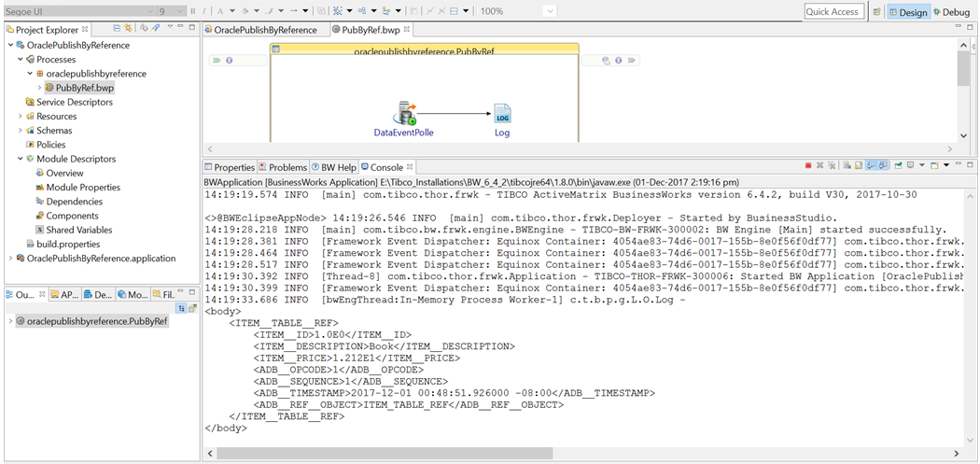
Task: Clear the Console output
Action: click(x=847, y=166)
